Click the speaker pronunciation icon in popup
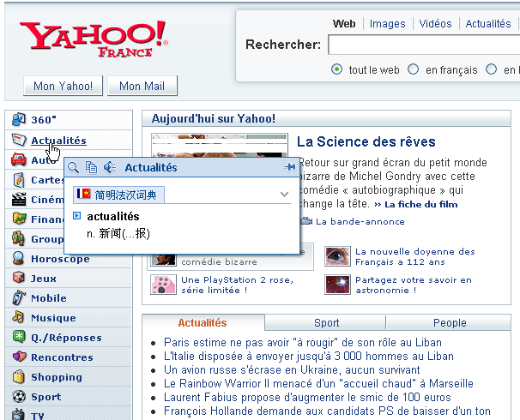The height and width of the screenshot is (420, 520). point(110,167)
